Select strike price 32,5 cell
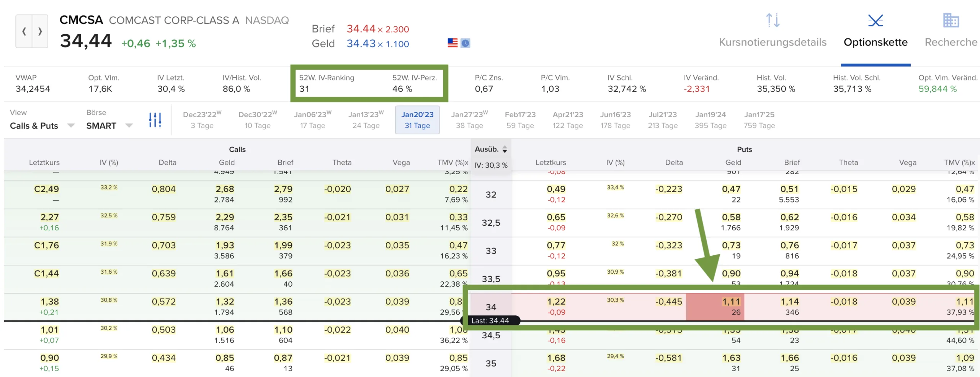The width and height of the screenshot is (980, 377). tap(491, 223)
